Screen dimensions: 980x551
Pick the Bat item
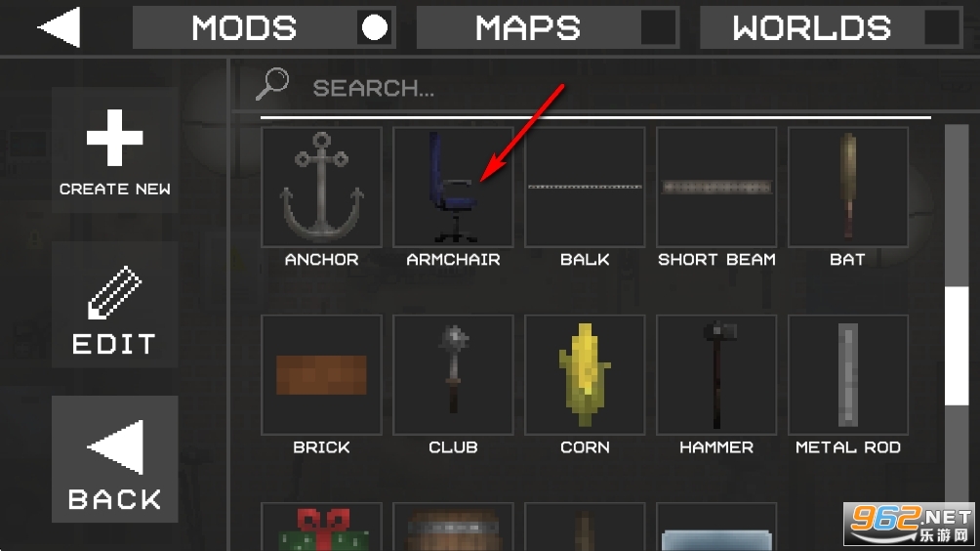click(x=848, y=187)
